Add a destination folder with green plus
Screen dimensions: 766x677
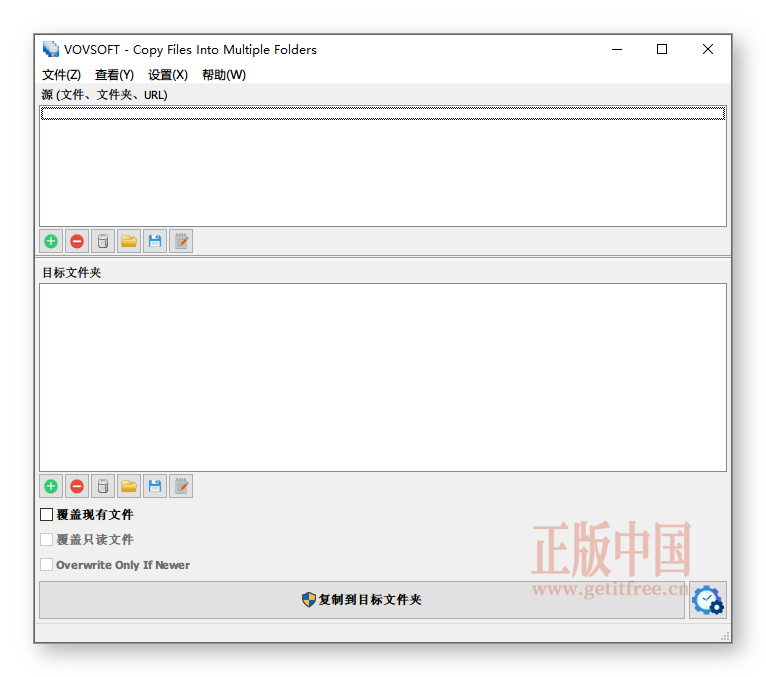(x=51, y=487)
